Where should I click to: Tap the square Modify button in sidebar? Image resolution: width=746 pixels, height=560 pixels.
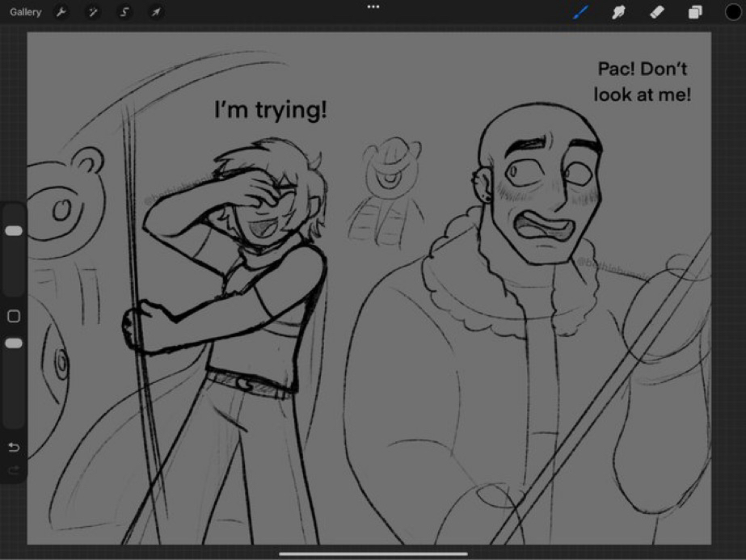click(14, 315)
